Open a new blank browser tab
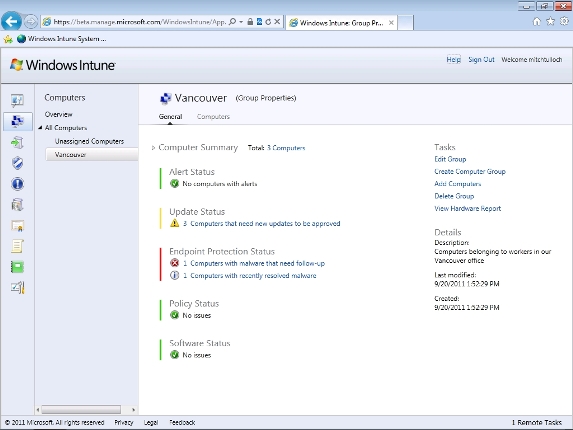 (405, 23)
